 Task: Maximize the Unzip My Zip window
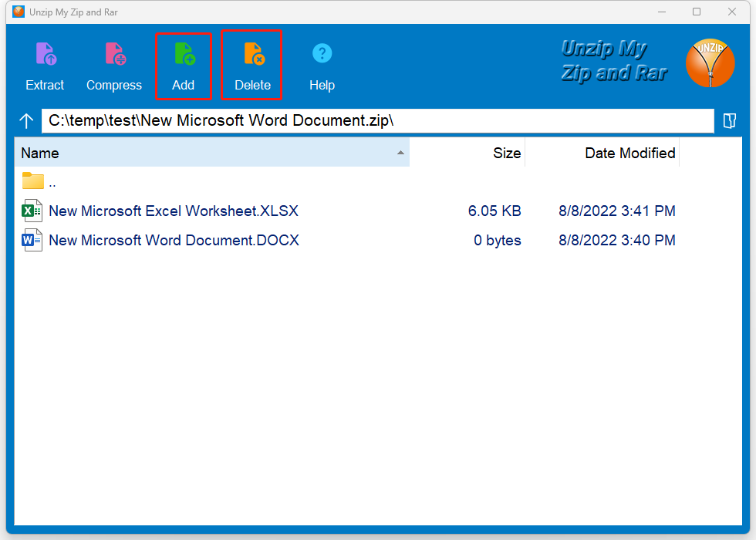(697, 12)
